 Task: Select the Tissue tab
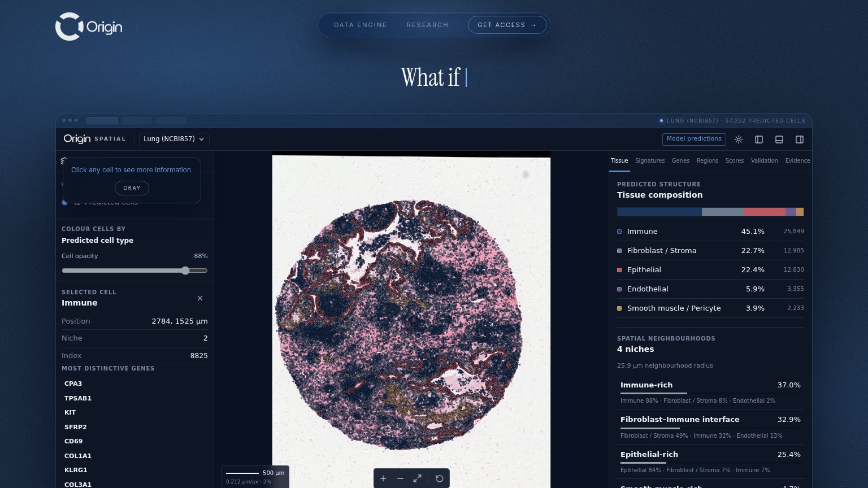pyautogui.click(x=619, y=160)
